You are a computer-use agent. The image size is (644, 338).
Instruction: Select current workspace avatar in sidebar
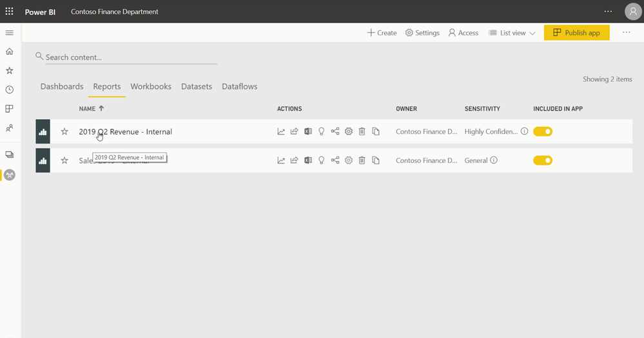point(10,175)
